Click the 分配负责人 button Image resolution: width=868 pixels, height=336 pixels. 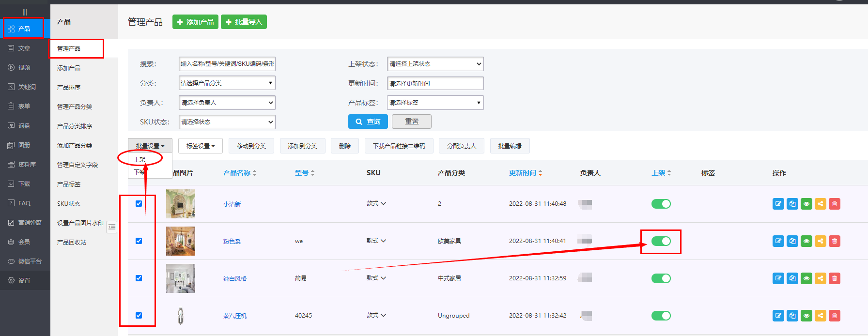(x=462, y=146)
